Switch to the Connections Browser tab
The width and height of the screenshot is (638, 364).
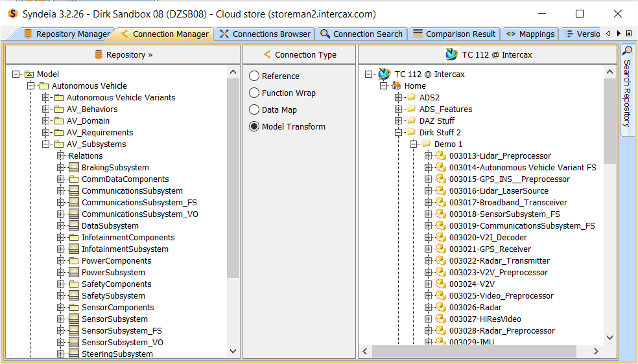pos(265,34)
